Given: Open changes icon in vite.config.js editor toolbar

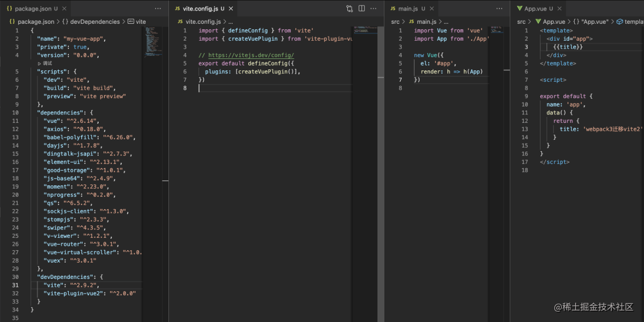Looking at the screenshot, I should [350, 8].
